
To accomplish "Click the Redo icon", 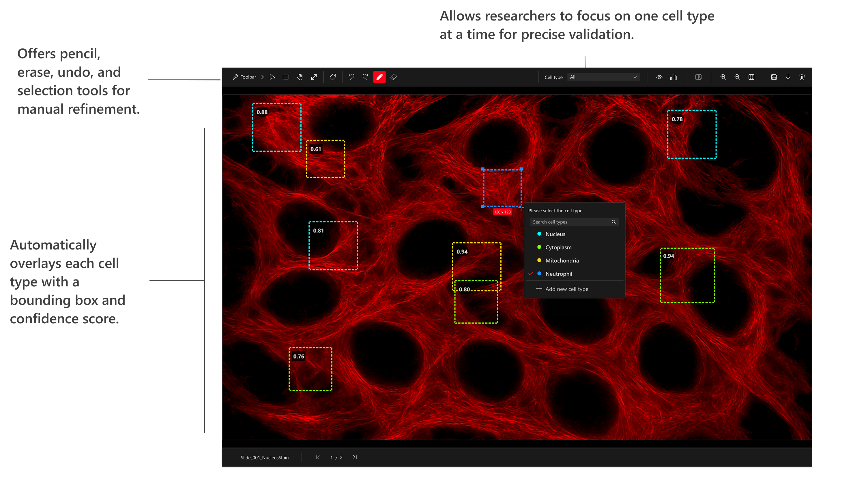I will [x=365, y=77].
